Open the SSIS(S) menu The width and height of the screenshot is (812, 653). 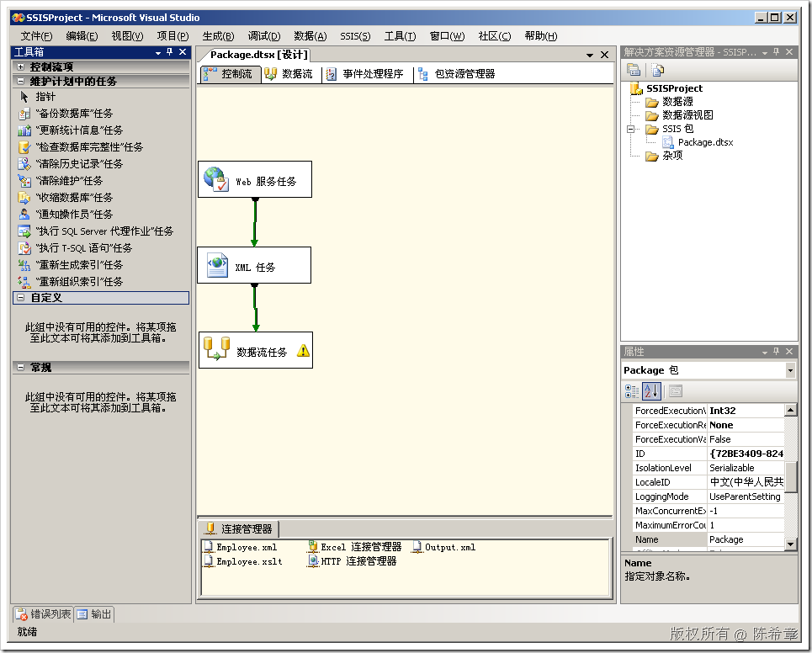point(355,35)
